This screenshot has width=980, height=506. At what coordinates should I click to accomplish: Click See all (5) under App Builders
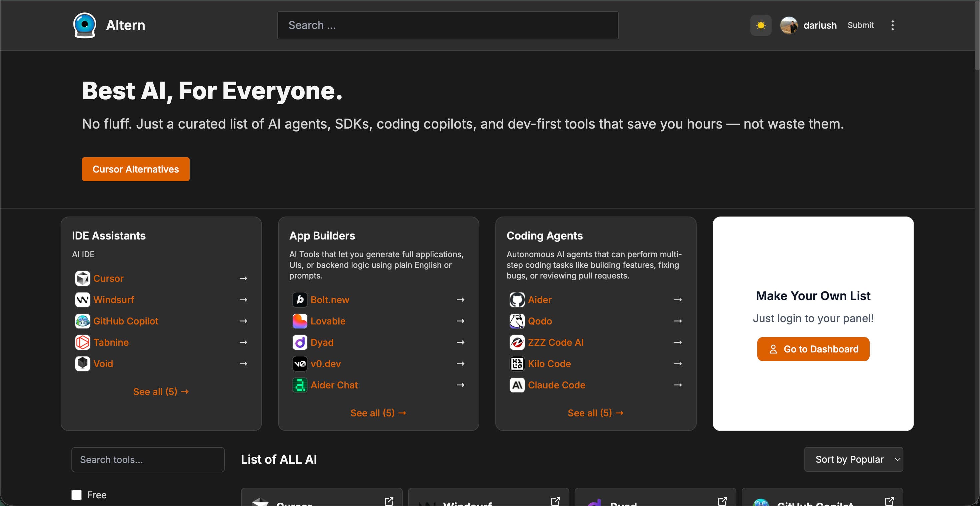coord(378,413)
